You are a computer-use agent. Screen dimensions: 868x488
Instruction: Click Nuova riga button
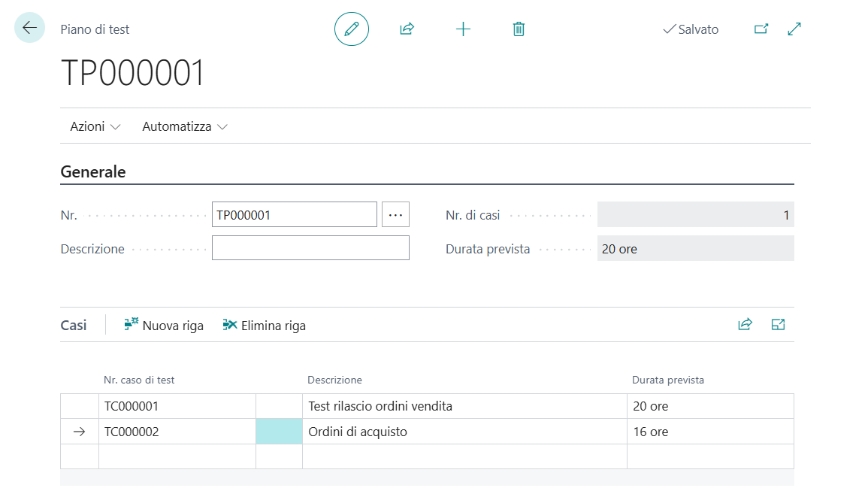164,326
